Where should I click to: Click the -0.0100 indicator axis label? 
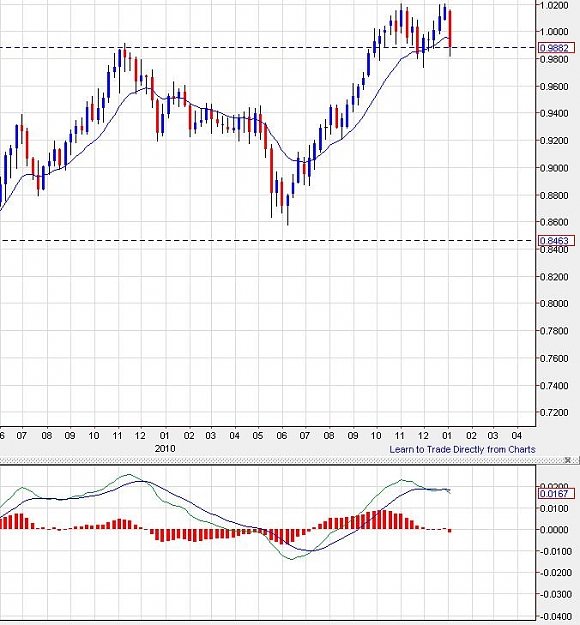point(558,552)
